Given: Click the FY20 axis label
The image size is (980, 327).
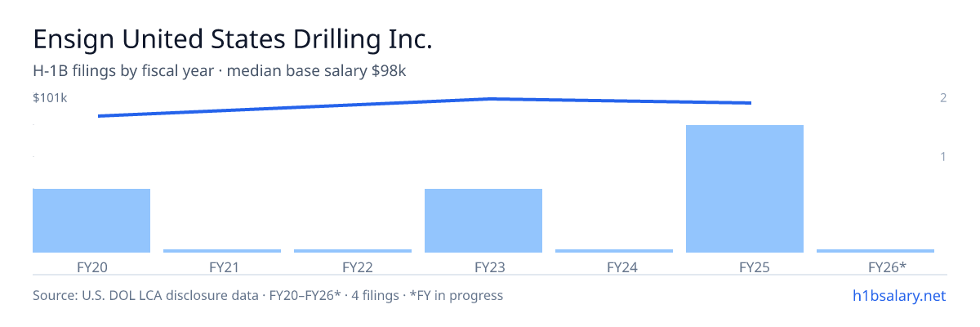Looking at the screenshot, I should (91, 267).
